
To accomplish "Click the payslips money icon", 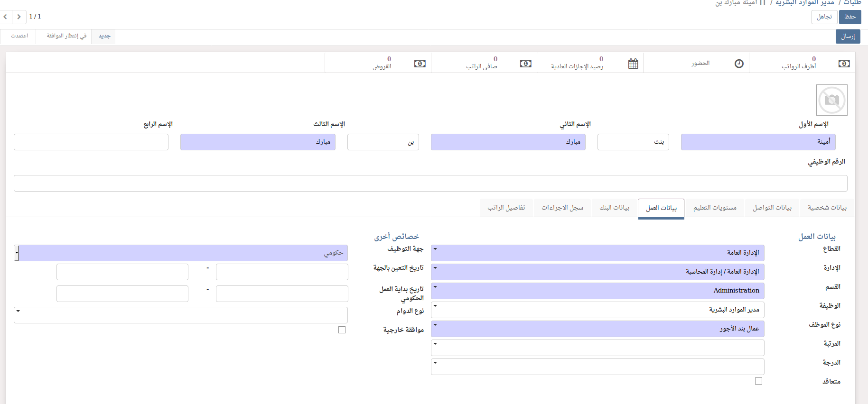I will (x=844, y=64).
